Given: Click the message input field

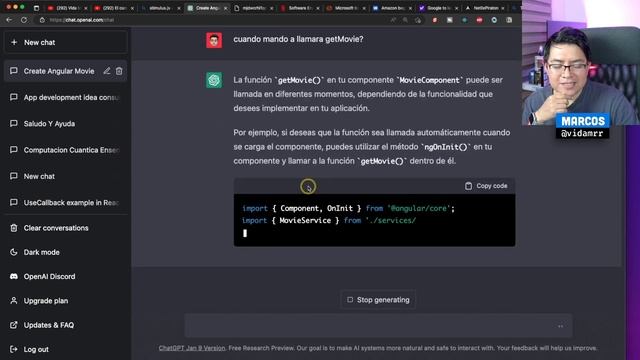Looking at the screenshot, I should 378,326.
